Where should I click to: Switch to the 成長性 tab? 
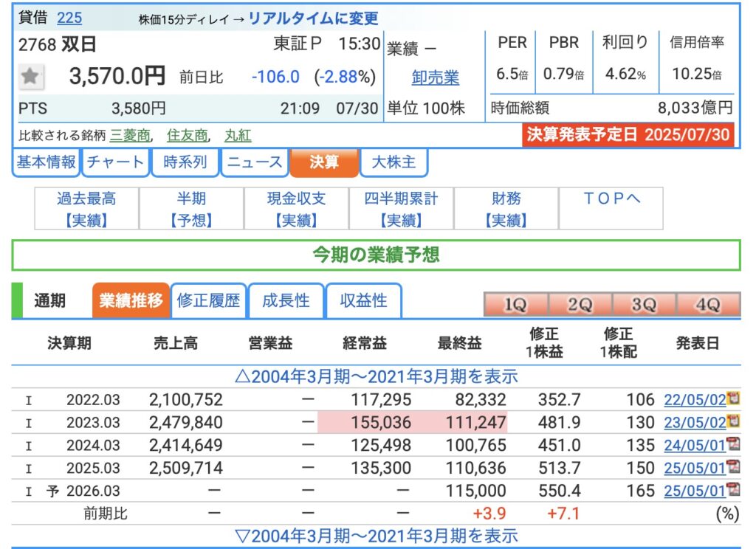point(286,300)
